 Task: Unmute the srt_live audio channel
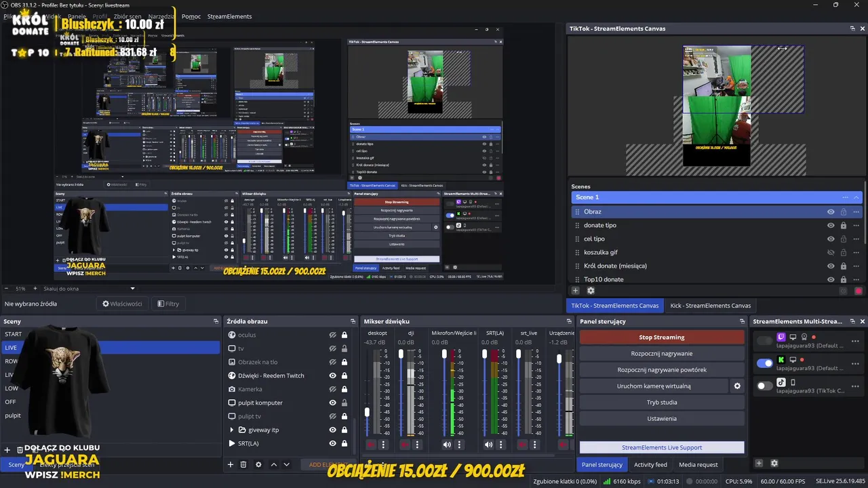coord(522,445)
